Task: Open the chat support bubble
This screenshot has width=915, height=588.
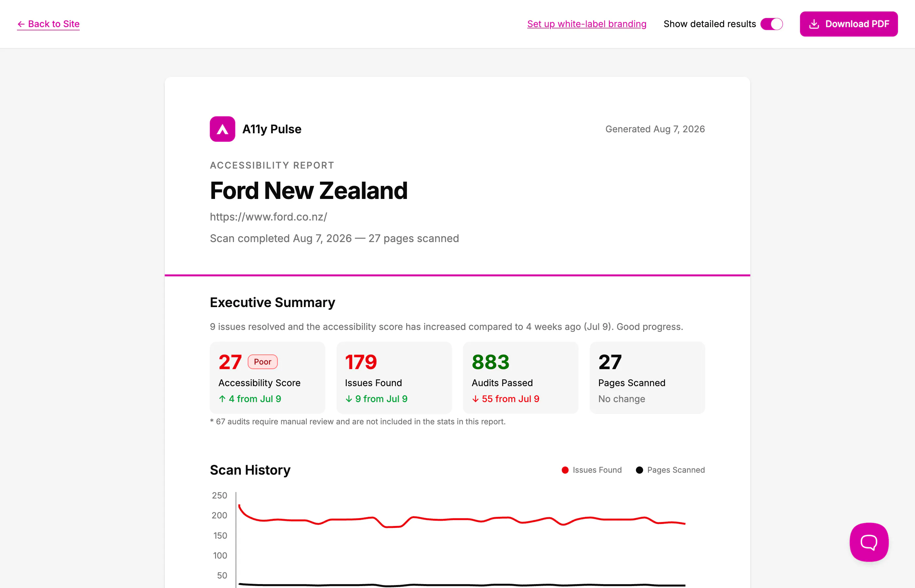Action: point(869,542)
